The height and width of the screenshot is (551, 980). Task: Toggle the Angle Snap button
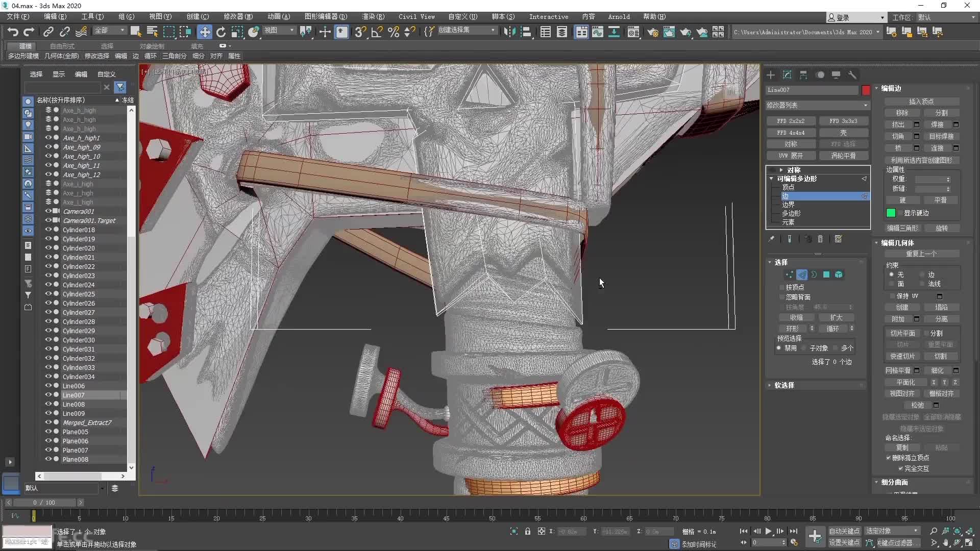377,32
